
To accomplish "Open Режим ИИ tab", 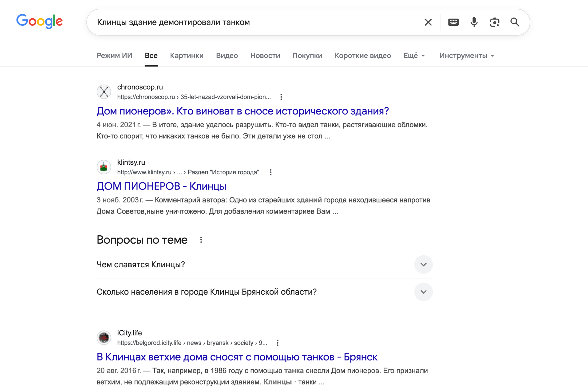I will coord(114,55).
